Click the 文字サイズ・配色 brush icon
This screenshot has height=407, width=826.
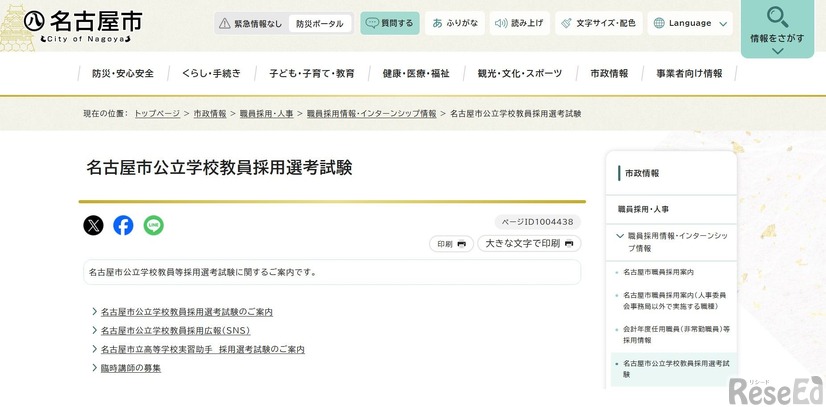tap(566, 23)
